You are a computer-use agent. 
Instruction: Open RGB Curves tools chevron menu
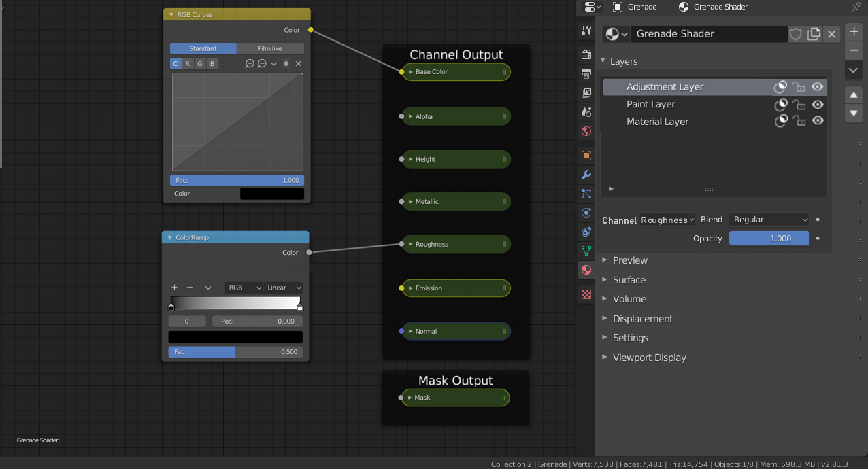click(274, 63)
